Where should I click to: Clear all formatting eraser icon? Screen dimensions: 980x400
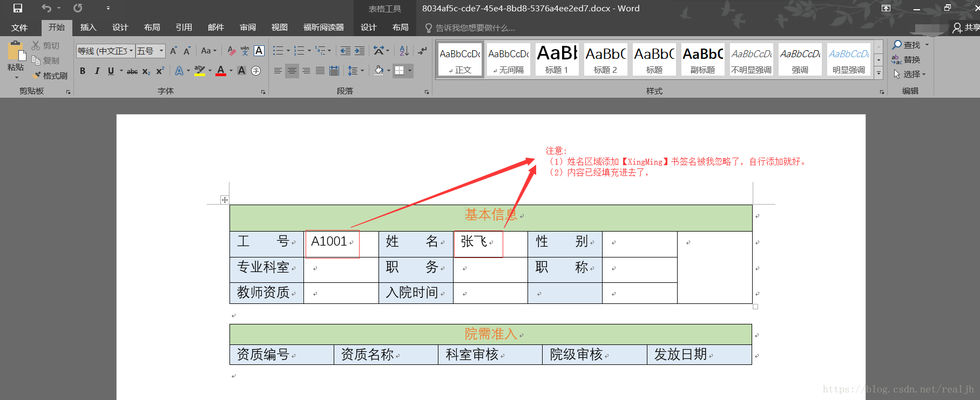pos(231,51)
